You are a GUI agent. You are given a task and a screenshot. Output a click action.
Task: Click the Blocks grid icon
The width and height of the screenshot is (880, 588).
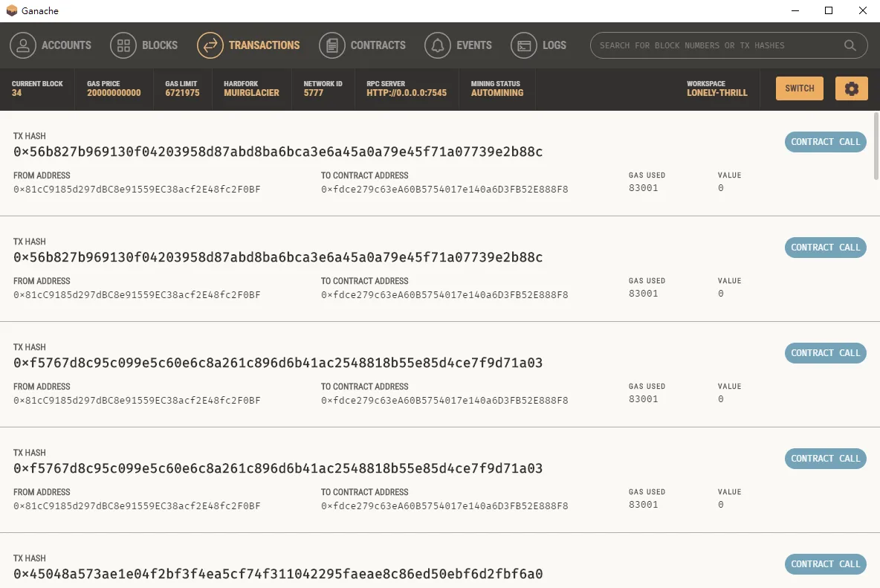coord(123,45)
